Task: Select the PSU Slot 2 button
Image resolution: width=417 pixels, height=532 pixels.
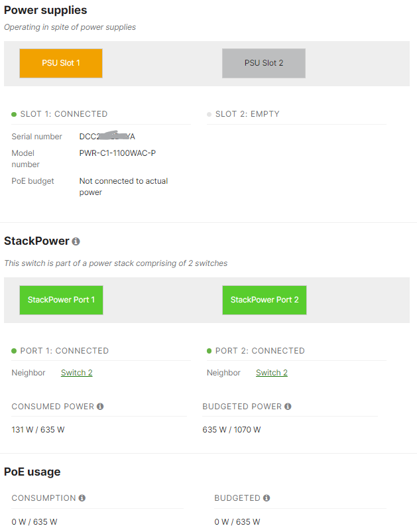Action: [263, 63]
